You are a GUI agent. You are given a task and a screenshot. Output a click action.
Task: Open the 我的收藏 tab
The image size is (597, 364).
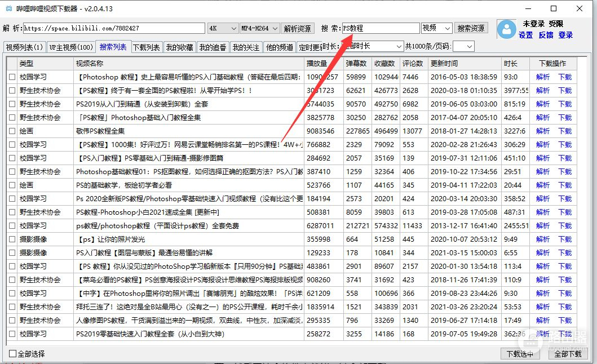point(179,47)
